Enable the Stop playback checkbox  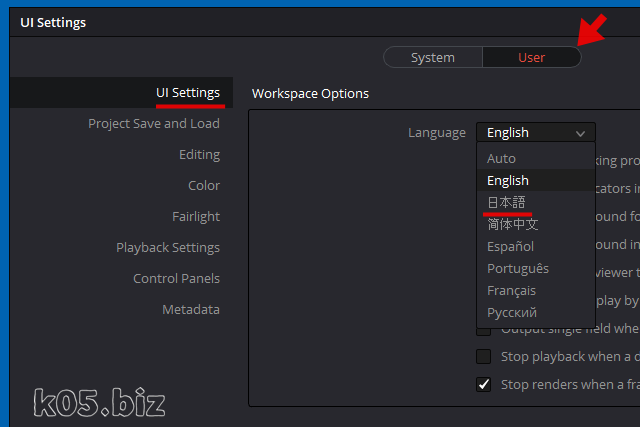click(484, 357)
